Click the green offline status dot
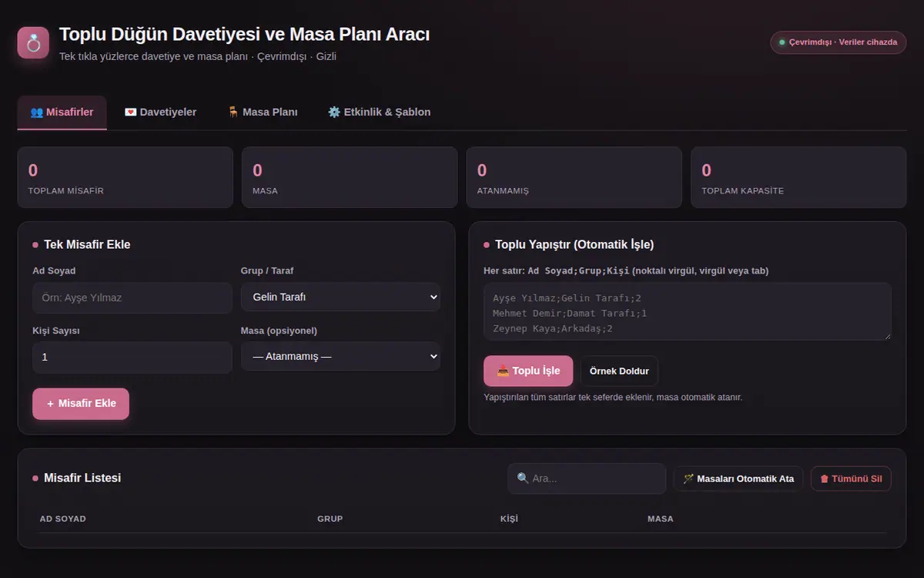The height and width of the screenshot is (578, 924). (782, 42)
